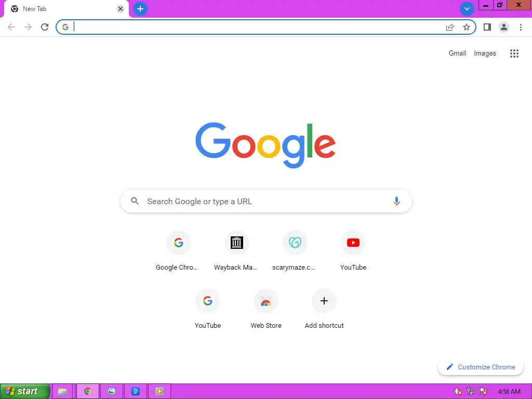Open the YouTube shortcut with the red play icon

pos(353,251)
